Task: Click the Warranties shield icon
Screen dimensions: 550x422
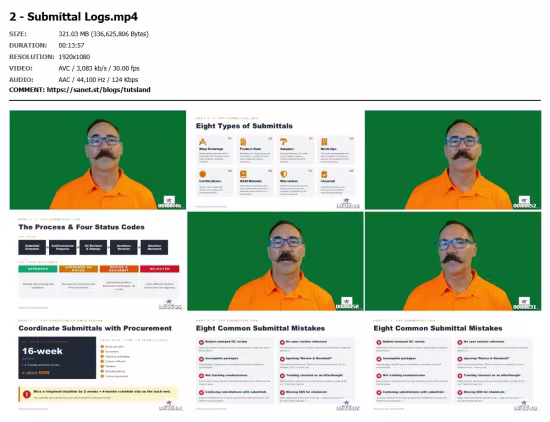Action: [x=283, y=174]
